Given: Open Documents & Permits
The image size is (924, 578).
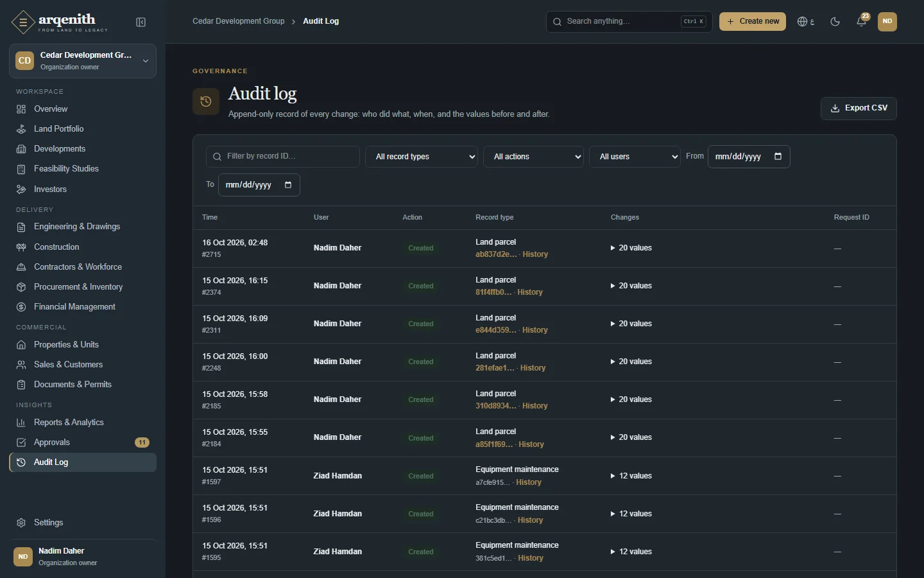Looking at the screenshot, I should pyautogui.click(x=82, y=385).
